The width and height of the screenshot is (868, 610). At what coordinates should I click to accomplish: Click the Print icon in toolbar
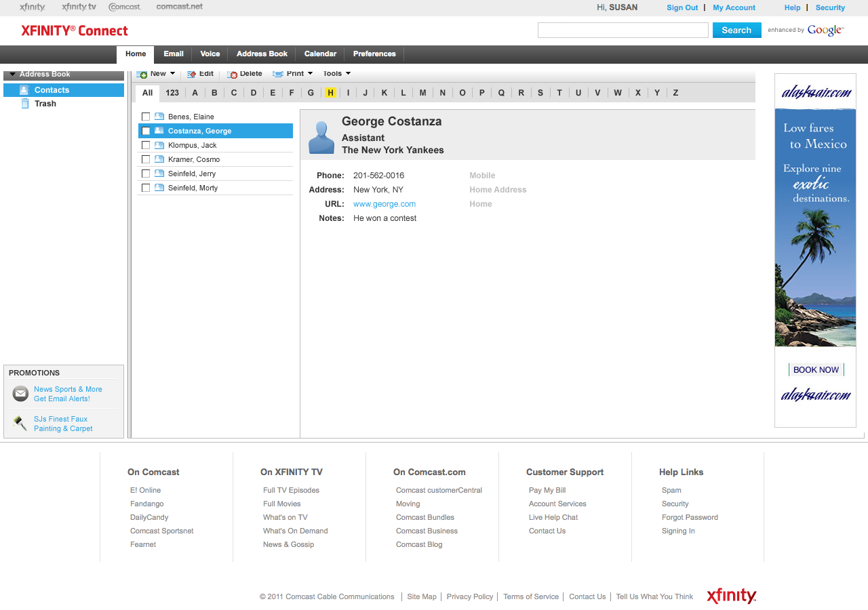pyautogui.click(x=278, y=74)
